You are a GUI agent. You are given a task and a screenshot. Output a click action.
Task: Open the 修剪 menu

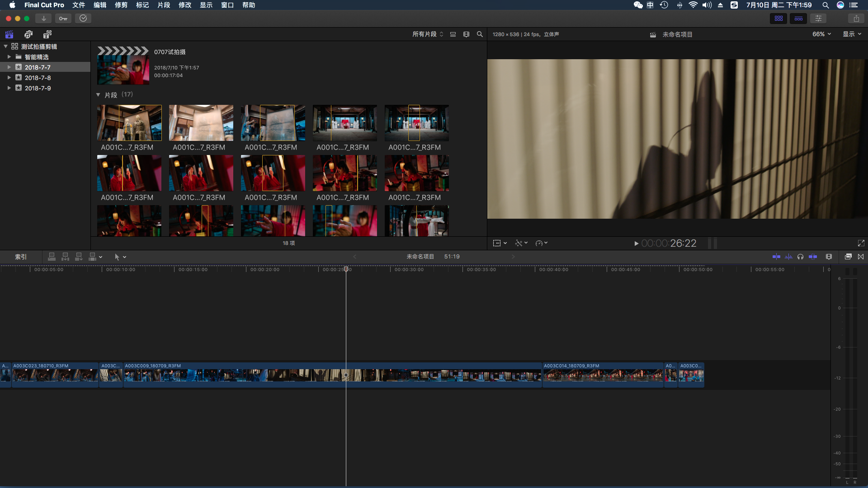tap(121, 5)
